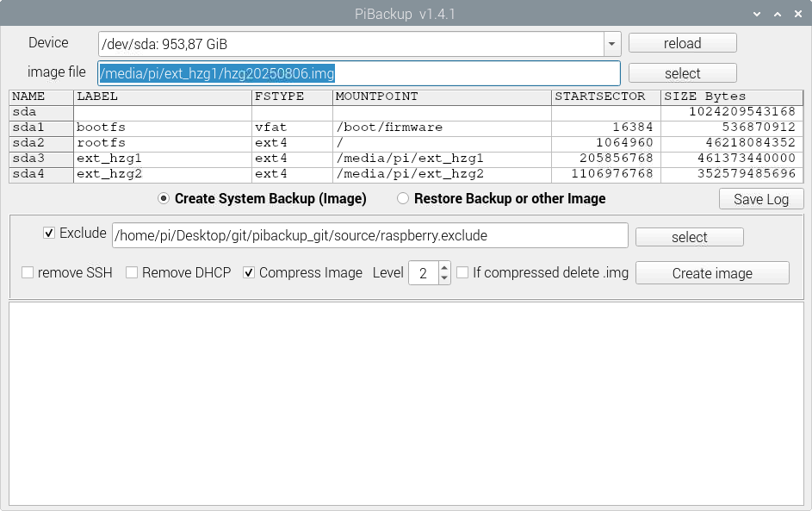812x511 pixels.
Task: Click the SIZE Bytes column header
Action: [x=732, y=97]
